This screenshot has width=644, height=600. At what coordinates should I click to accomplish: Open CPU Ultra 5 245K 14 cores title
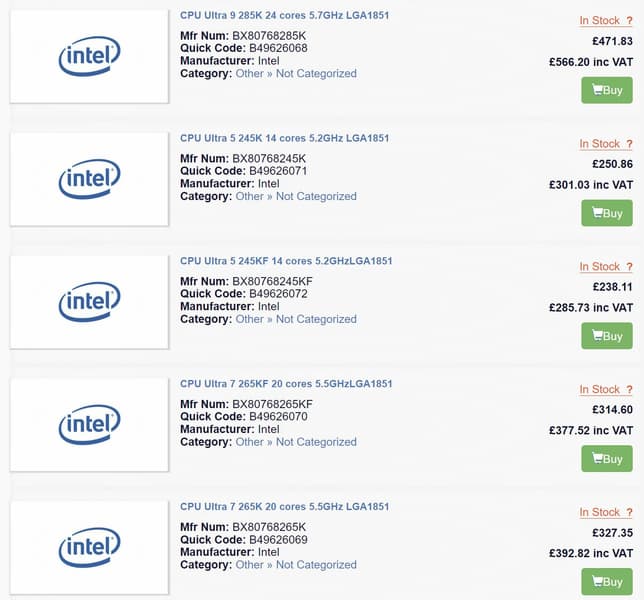(284, 138)
